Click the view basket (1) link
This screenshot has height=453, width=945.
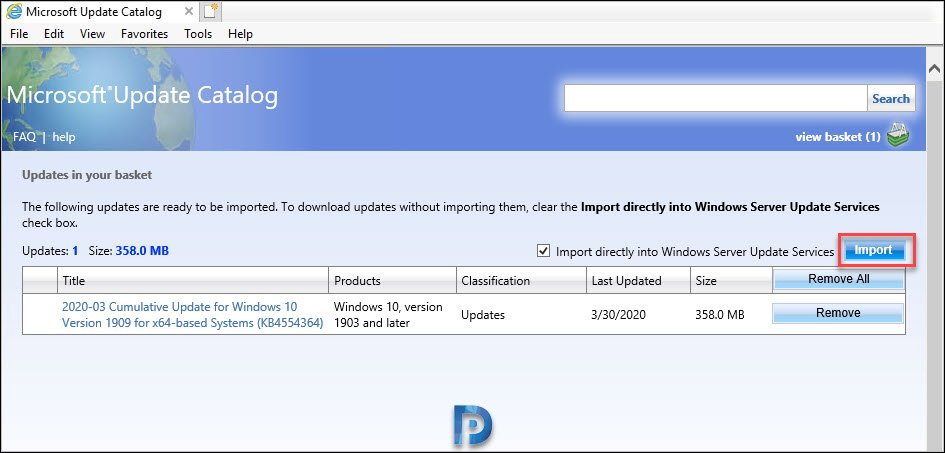click(838, 137)
